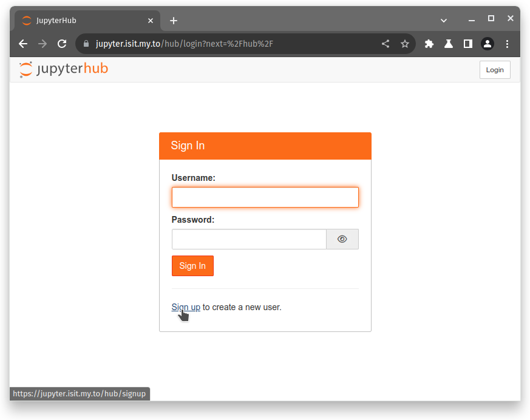The image size is (530, 420).
Task: Click the JupyterHub logo in header
Action: tap(64, 69)
